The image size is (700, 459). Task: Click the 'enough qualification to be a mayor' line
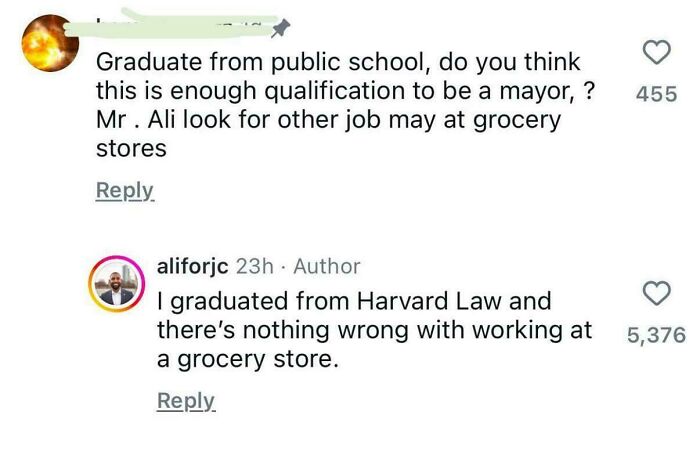[x=345, y=90]
